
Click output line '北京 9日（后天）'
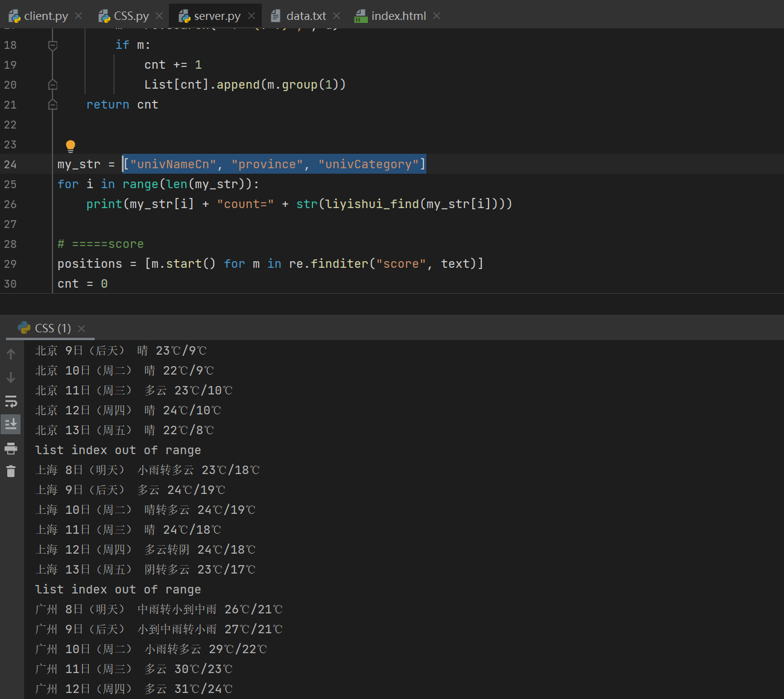[121, 351]
